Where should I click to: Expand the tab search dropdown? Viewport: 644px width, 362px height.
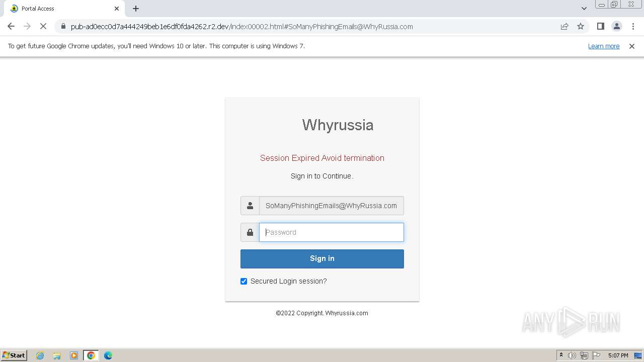584,9
